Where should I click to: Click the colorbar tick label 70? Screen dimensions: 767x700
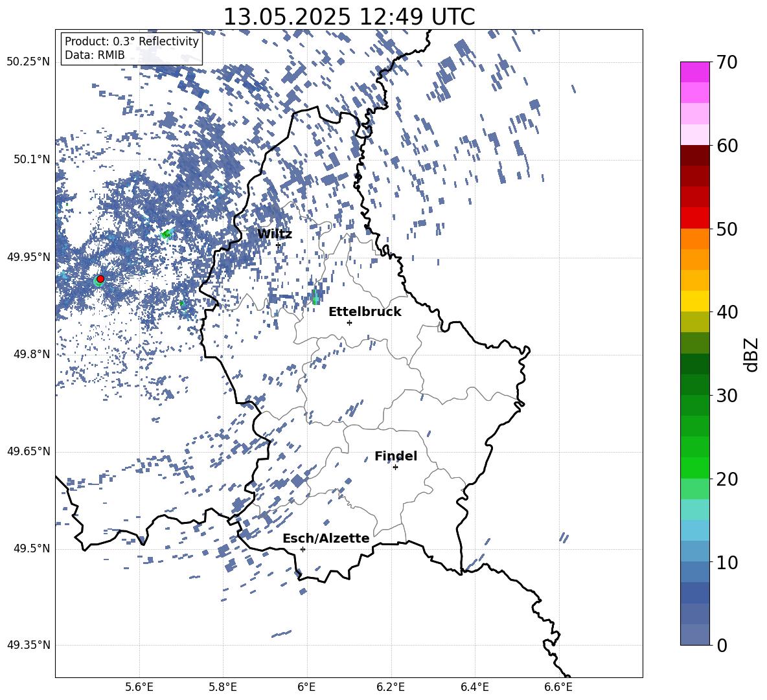(x=727, y=63)
